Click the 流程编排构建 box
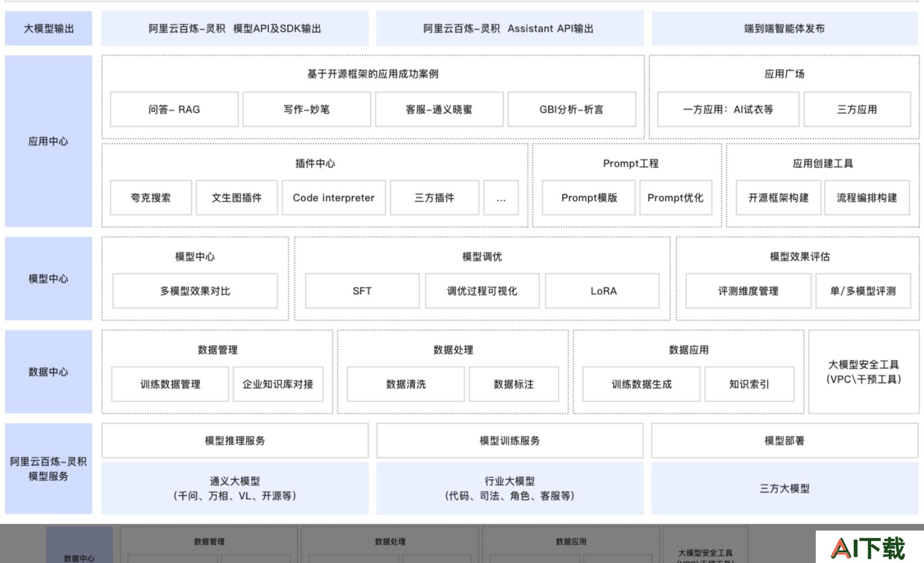This screenshot has width=924, height=563. 867,198
